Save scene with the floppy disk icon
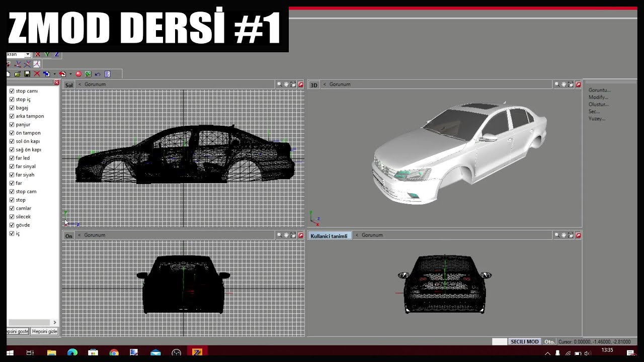The height and width of the screenshot is (362, 644). click(x=27, y=74)
